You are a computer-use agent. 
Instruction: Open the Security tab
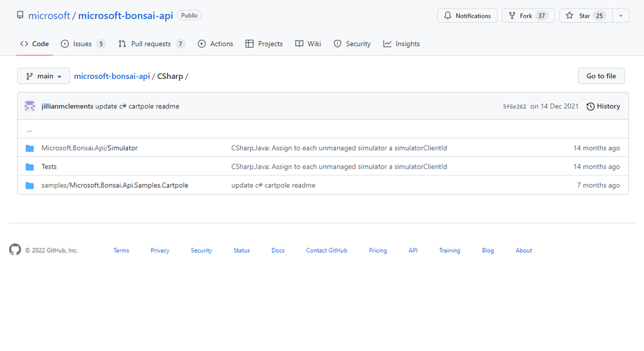pyautogui.click(x=352, y=44)
